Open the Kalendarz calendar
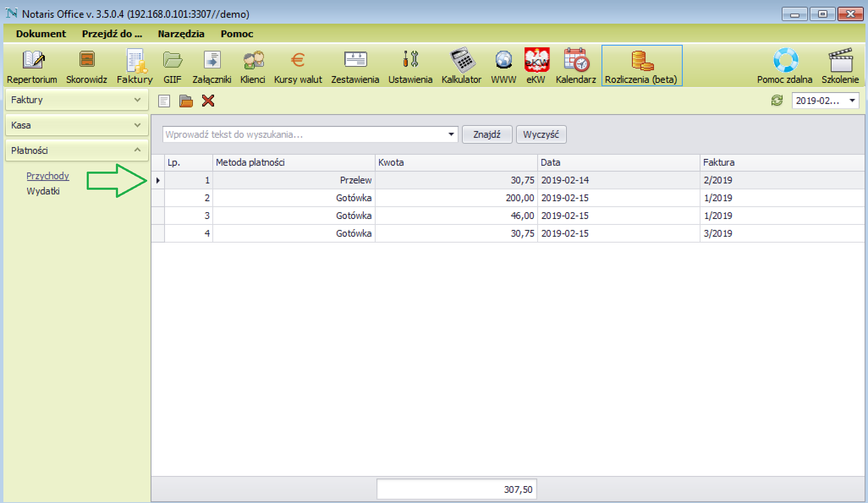 coord(576,66)
